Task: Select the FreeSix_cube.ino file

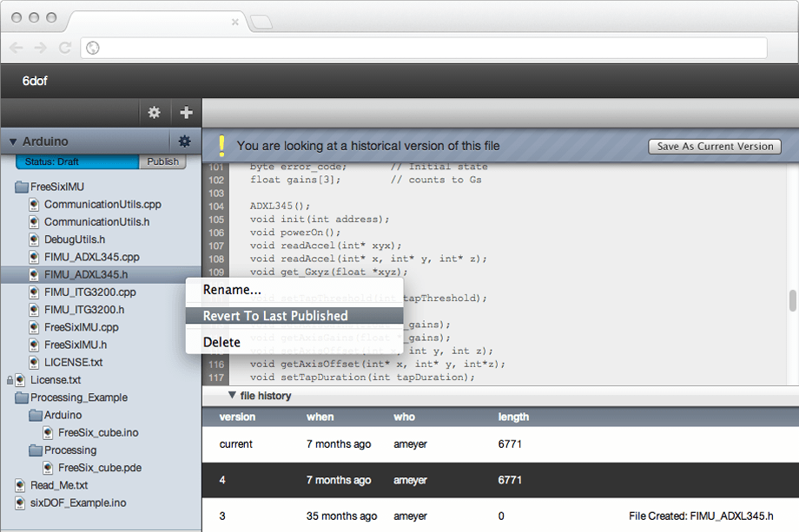Action: 98,433
